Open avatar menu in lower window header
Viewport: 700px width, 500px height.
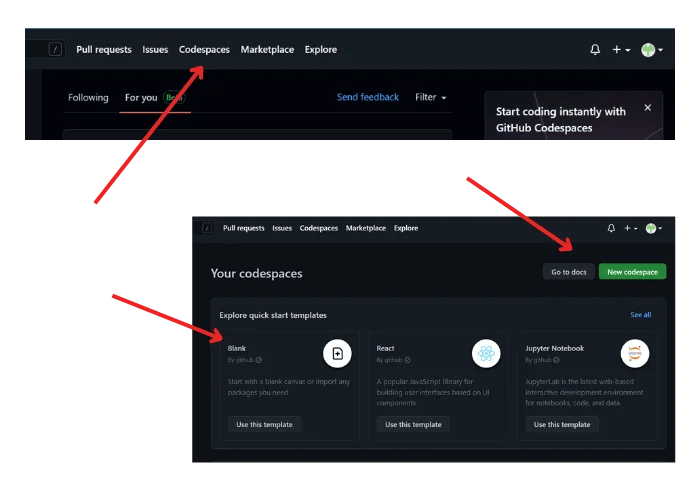pos(654,228)
